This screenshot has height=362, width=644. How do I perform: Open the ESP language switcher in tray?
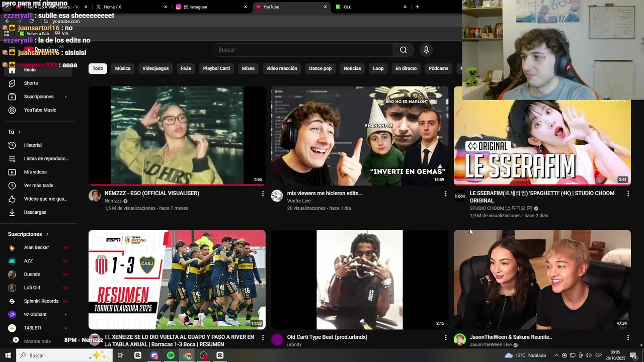599,355
